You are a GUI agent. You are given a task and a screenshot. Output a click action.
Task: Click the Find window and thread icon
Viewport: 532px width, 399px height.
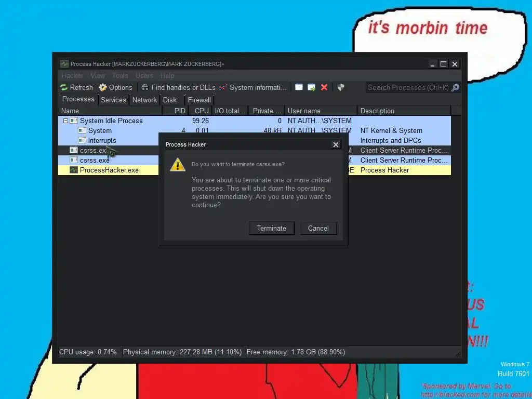(312, 87)
